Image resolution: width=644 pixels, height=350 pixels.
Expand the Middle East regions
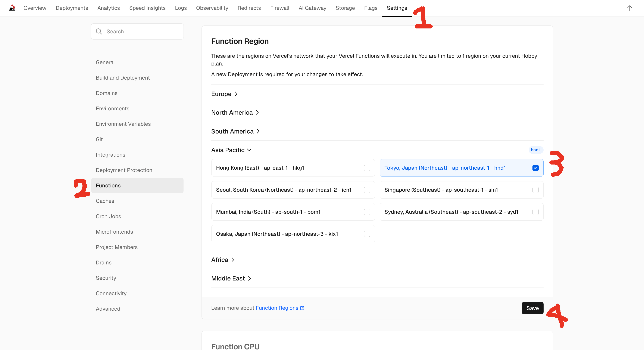[x=231, y=278]
